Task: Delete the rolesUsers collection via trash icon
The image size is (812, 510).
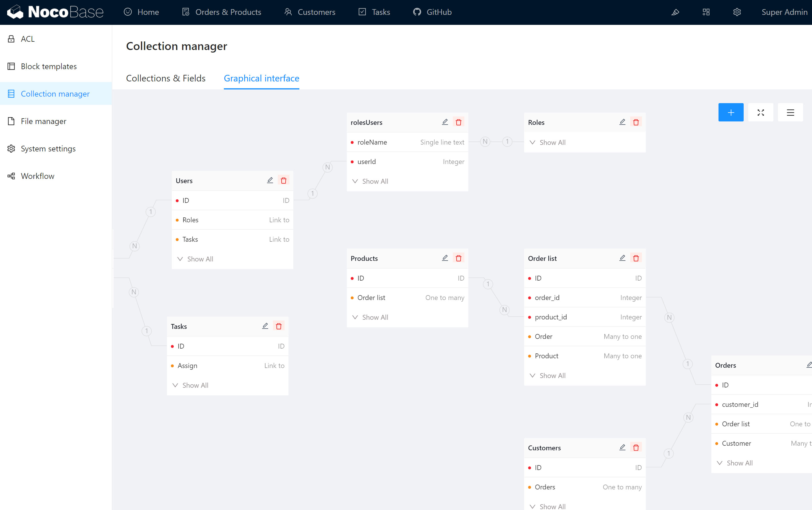Action: [458, 122]
